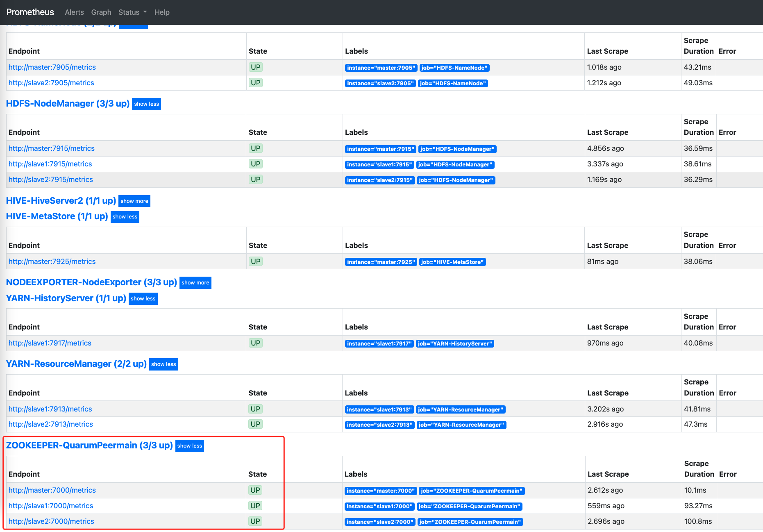This screenshot has height=532, width=763.
Task: Open endpoint http://slave2:7905/metrics
Action: point(51,83)
